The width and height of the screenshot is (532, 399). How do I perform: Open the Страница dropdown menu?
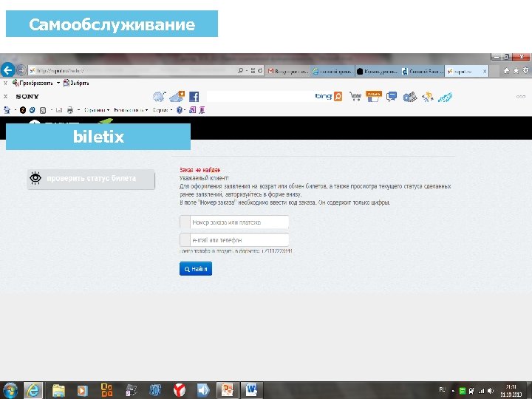(x=97, y=110)
